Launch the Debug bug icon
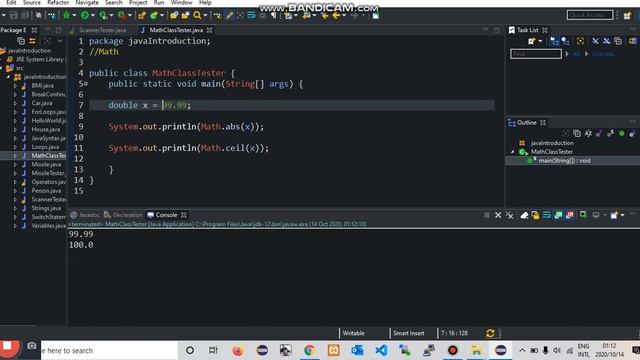The height and width of the screenshot is (360, 640). (66, 16)
